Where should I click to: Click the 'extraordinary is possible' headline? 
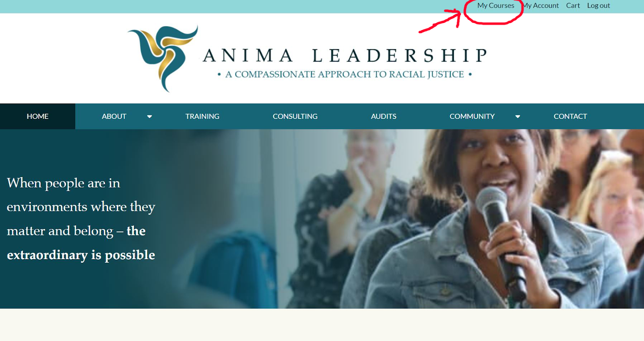click(81, 255)
